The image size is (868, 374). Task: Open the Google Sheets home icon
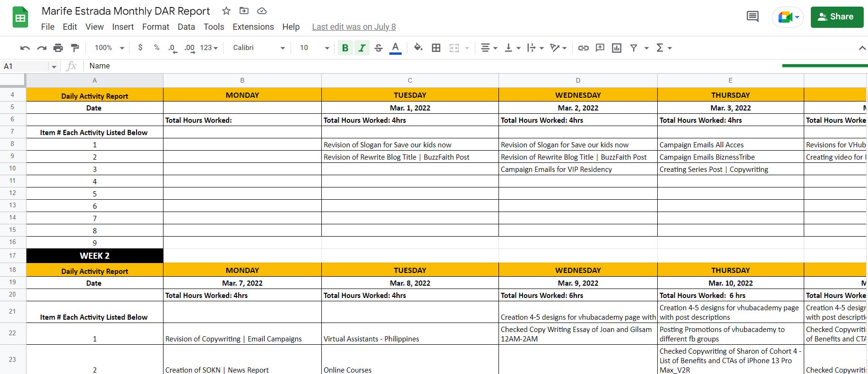coord(20,18)
